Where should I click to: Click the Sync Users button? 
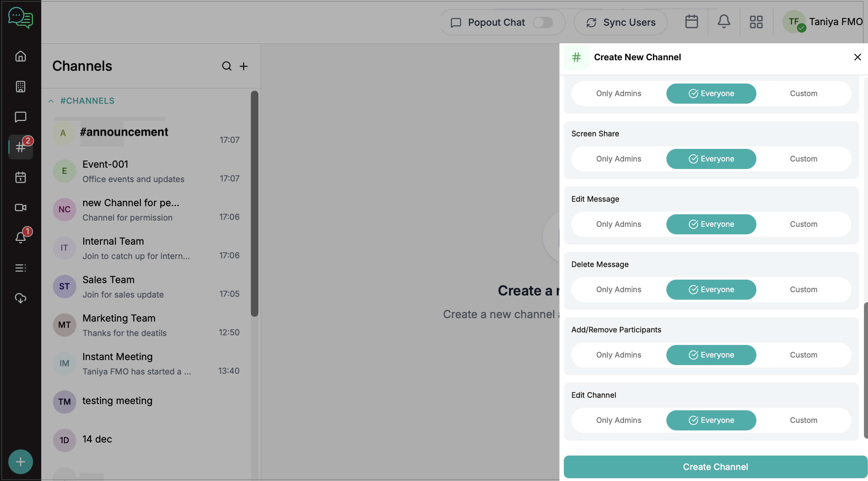(x=621, y=22)
